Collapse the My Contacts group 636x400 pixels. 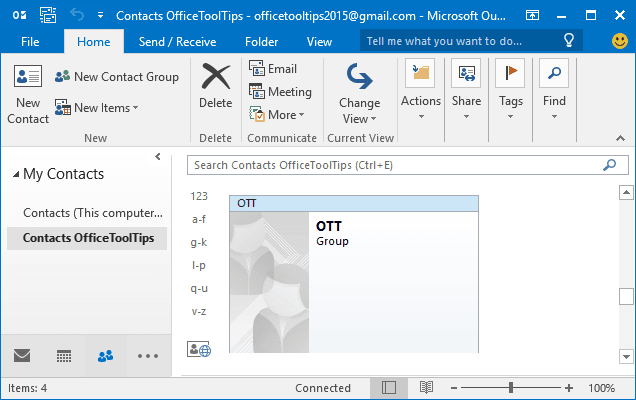click(x=16, y=174)
